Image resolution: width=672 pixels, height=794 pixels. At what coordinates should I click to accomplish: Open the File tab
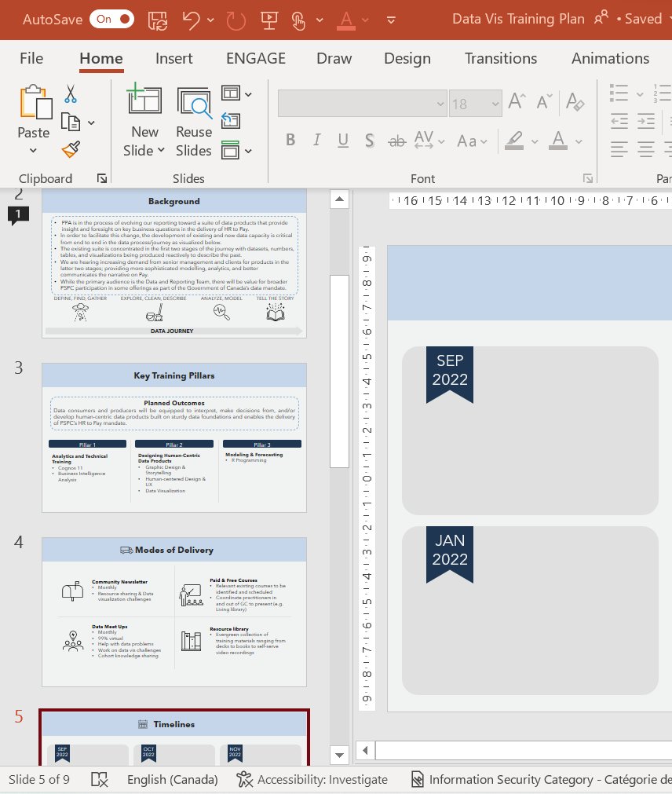[x=31, y=58]
